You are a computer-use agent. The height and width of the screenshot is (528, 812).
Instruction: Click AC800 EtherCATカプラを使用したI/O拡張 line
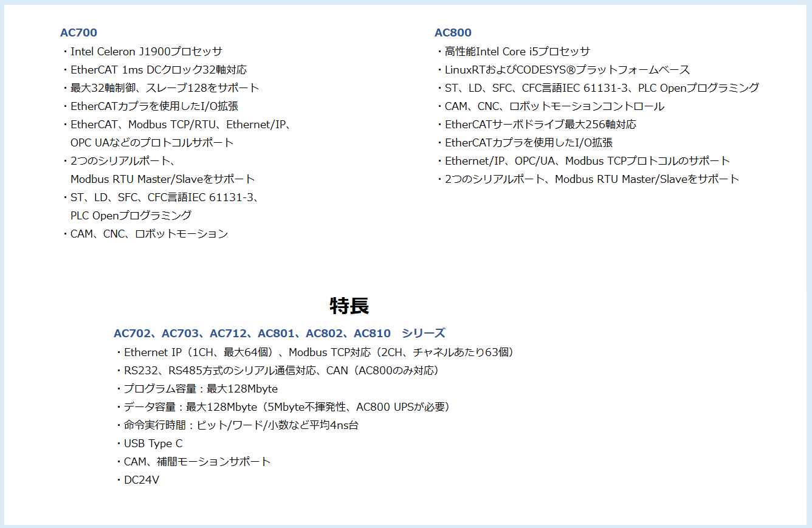pyautogui.click(x=525, y=143)
